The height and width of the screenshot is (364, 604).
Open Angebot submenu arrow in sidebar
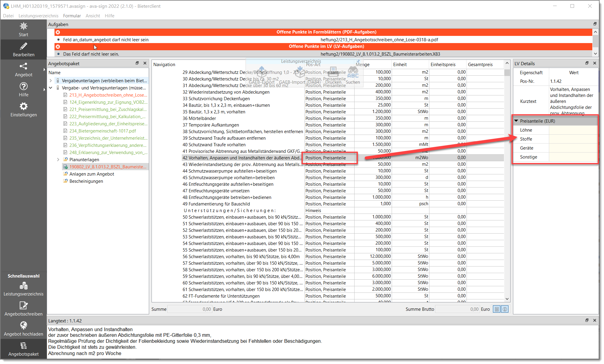[x=44, y=70]
